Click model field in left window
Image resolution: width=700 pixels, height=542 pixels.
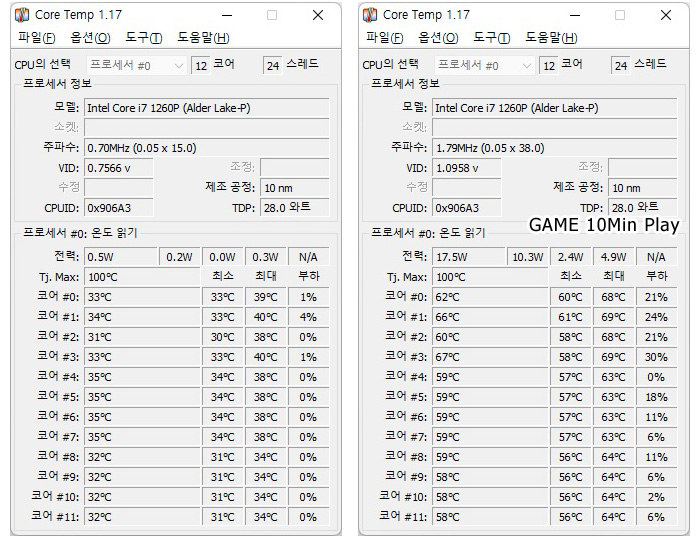coord(207,108)
